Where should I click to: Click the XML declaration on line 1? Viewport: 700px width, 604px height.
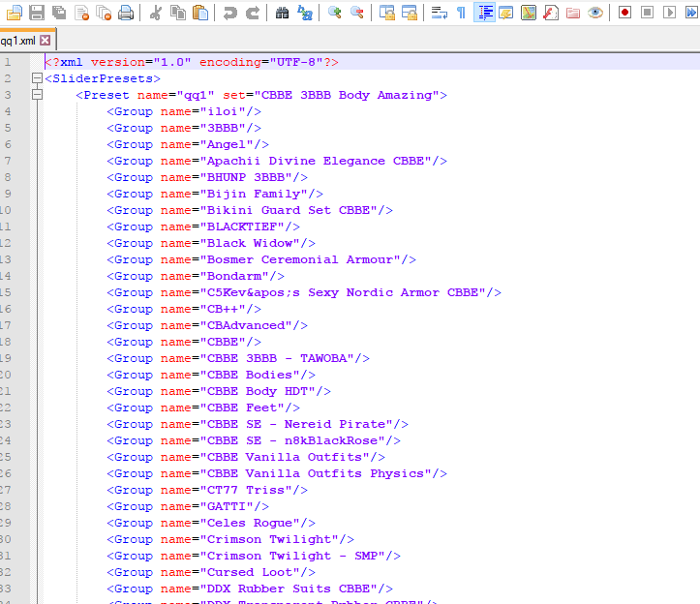[192, 62]
